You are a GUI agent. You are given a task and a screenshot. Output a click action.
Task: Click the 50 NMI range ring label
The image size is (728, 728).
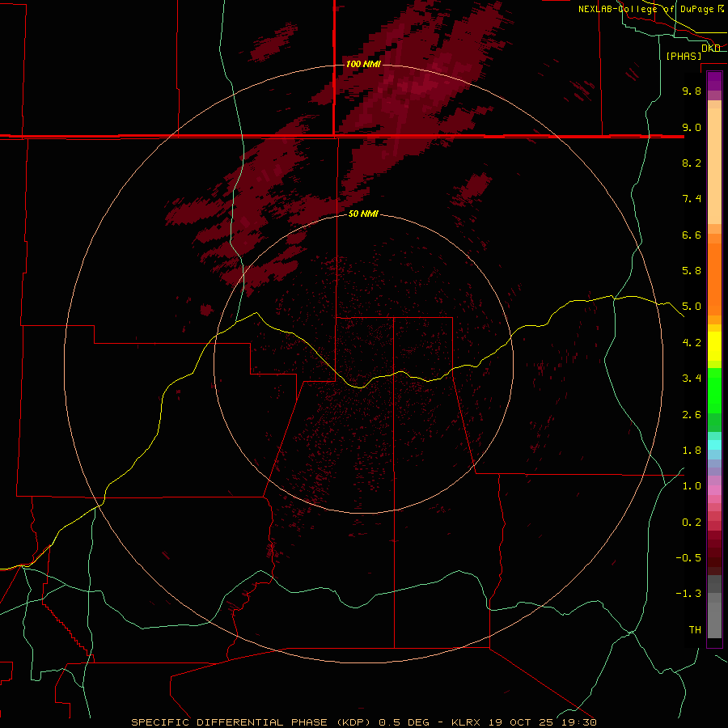[363, 214]
